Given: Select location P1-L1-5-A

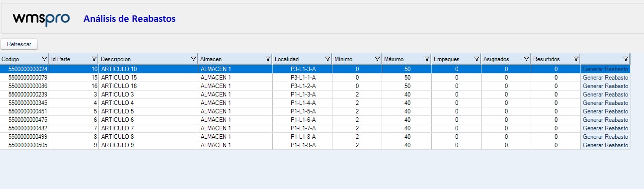Looking at the screenshot, I should 302,111.
